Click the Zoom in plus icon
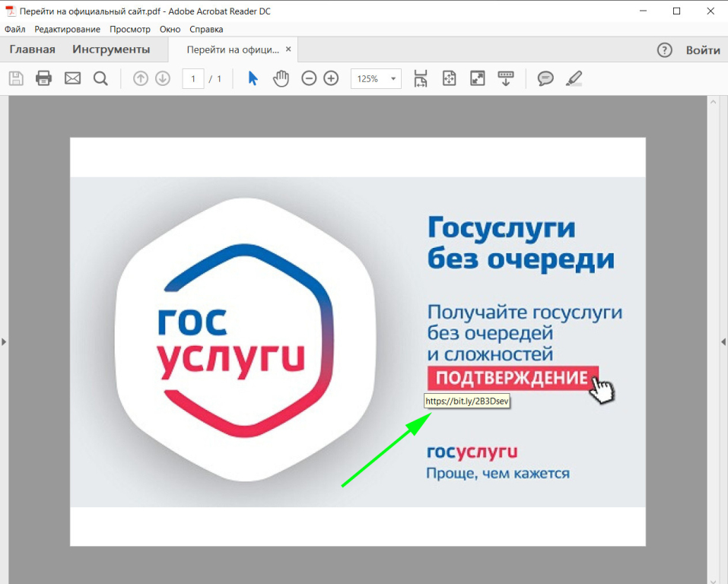 click(331, 78)
